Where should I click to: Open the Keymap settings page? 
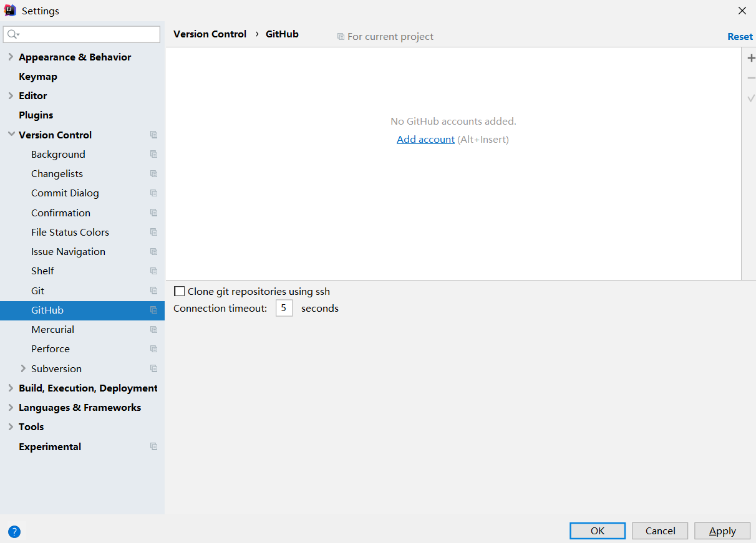[x=38, y=76]
